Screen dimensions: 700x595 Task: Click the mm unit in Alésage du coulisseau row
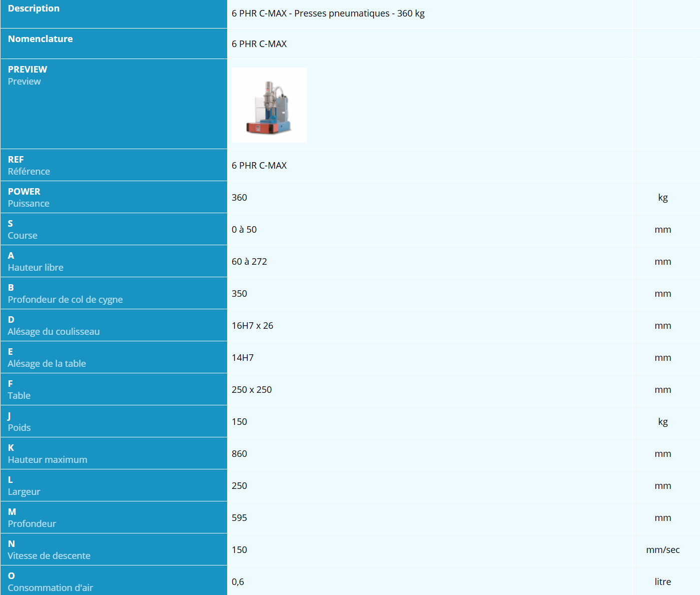(663, 326)
